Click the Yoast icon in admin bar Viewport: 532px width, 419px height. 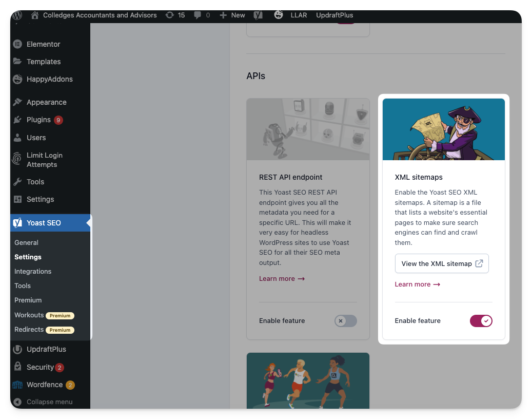[259, 15]
